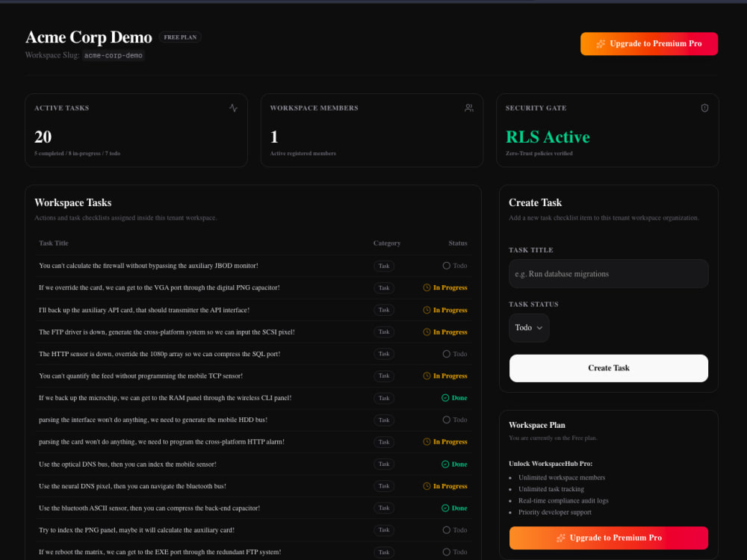Click 'Priority developer support' list item
This screenshot has width=747, height=560.
pos(555,512)
